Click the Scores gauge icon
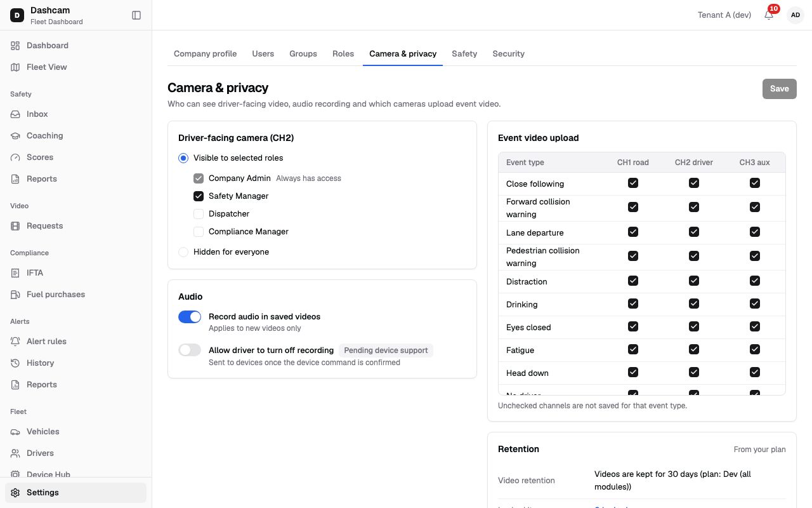 [x=15, y=157]
